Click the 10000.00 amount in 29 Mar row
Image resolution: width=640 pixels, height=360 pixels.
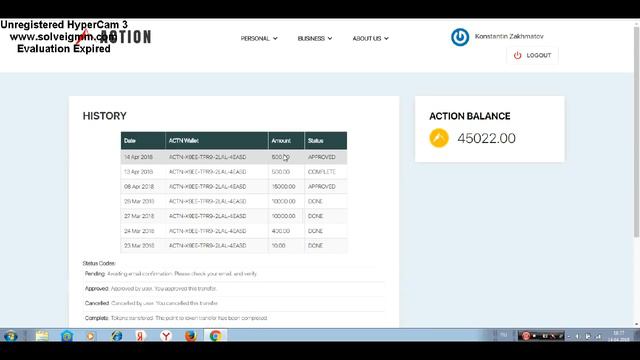pyautogui.click(x=283, y=201)
